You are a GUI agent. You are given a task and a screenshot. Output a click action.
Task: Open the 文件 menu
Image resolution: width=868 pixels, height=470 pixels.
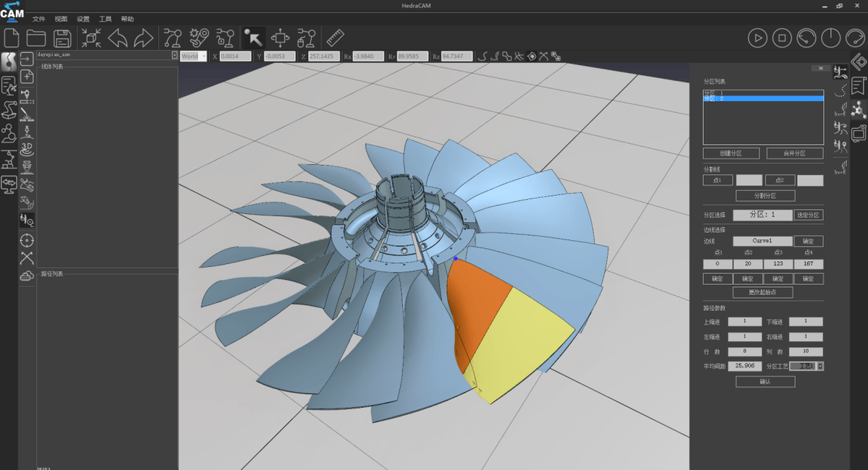38,19
